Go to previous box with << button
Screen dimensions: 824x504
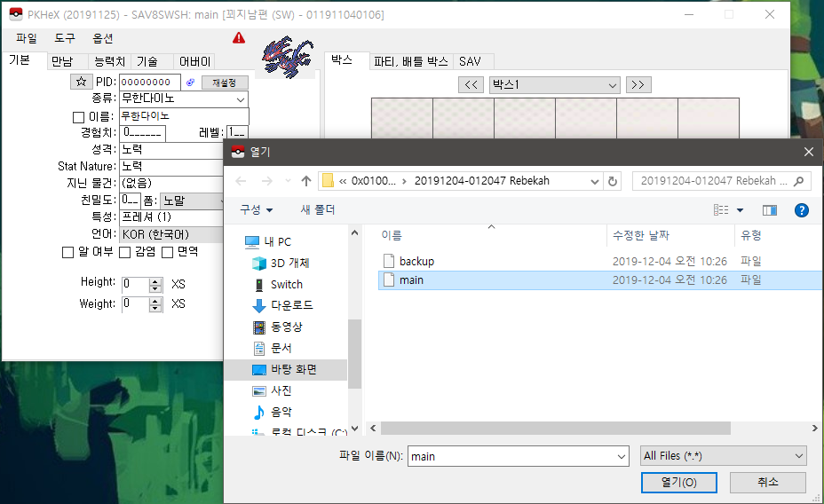coord(471,85)
